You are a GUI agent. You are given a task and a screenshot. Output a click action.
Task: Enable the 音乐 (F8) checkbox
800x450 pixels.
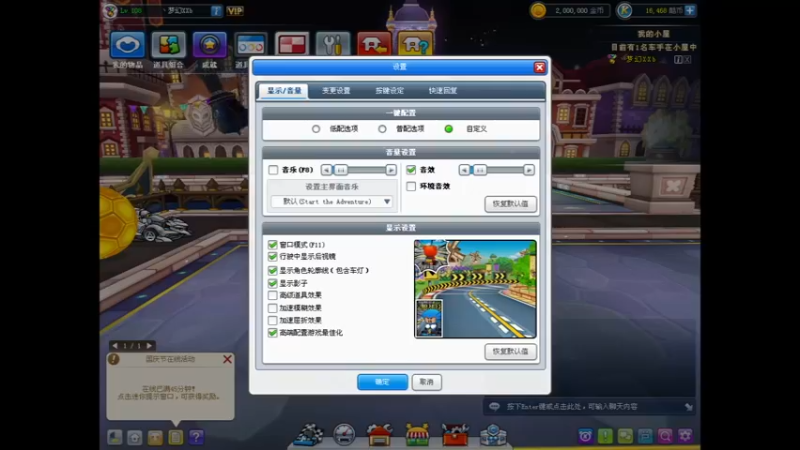(273, 170)
